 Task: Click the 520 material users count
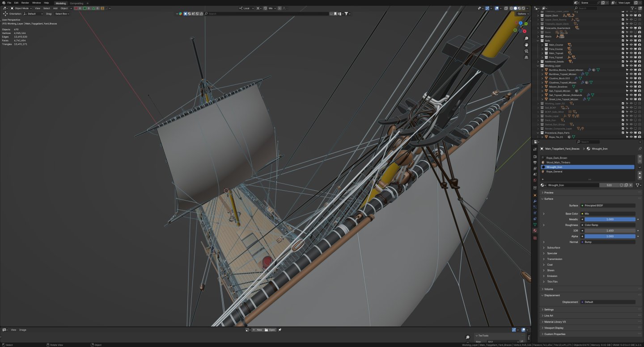click(x=609, y=185)
